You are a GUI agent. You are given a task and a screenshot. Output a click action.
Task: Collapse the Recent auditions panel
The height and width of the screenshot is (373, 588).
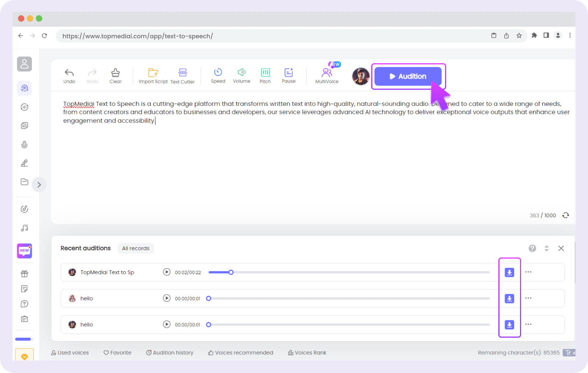click(546, 248)
